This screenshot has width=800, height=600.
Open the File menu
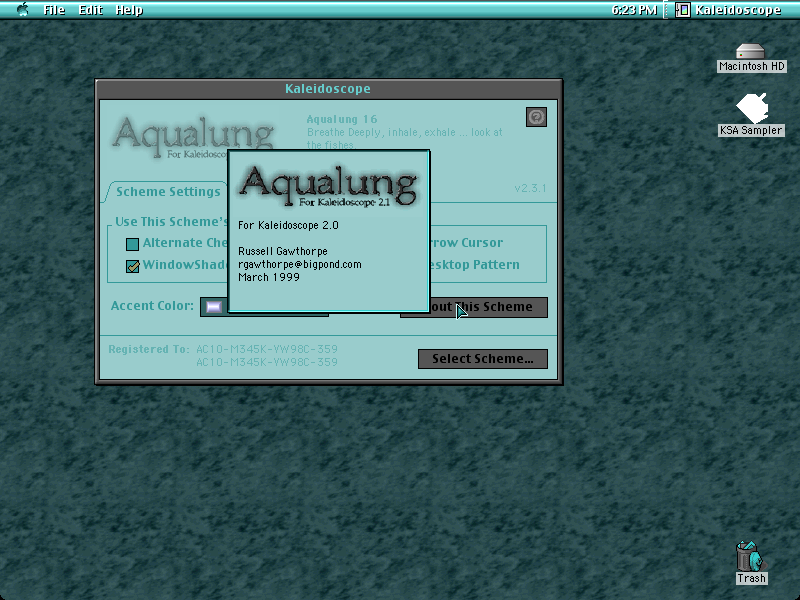pyautogui.click(x=54, y=10)
